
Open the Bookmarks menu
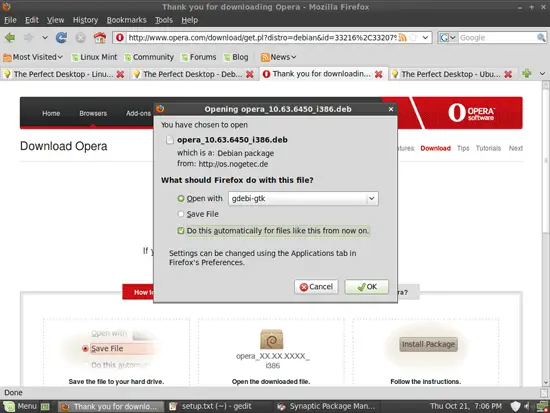pyautogui.click(x=126, y=20)
